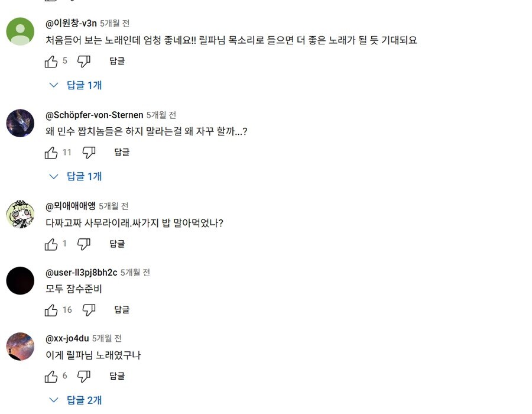This screenshot has width=532, height=414.
Task: Thumbs down @user-ll3pj8bh2c's comment
Action: (89, 309)
